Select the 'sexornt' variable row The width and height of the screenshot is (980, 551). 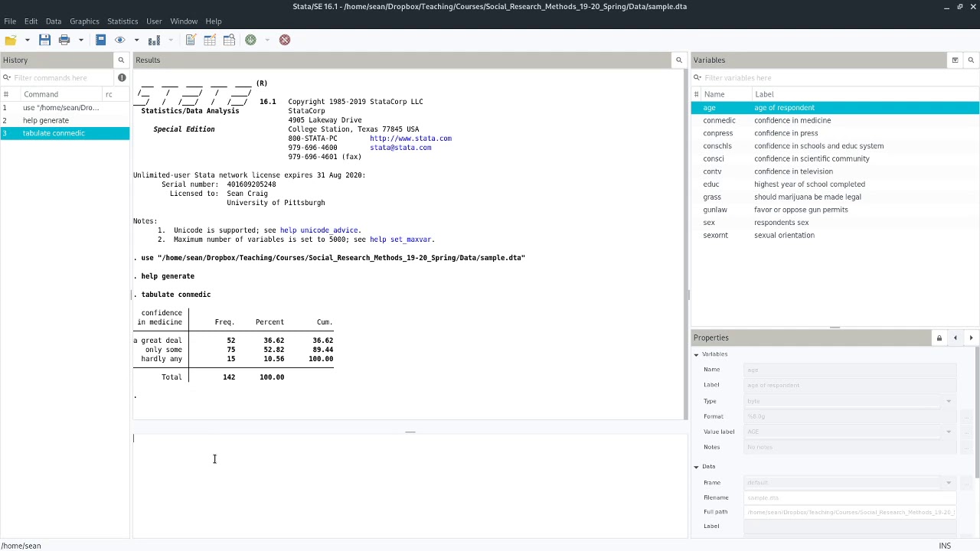click(x=835, y=235)
